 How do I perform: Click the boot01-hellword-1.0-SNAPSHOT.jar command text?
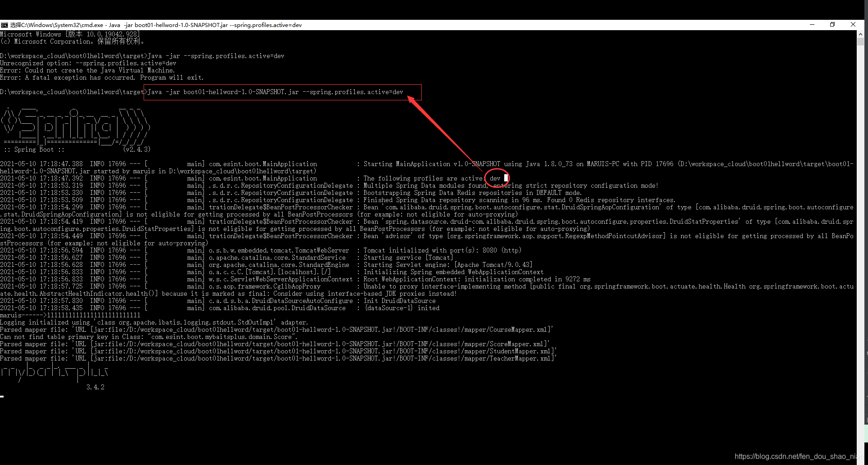(x=276, y=92)
